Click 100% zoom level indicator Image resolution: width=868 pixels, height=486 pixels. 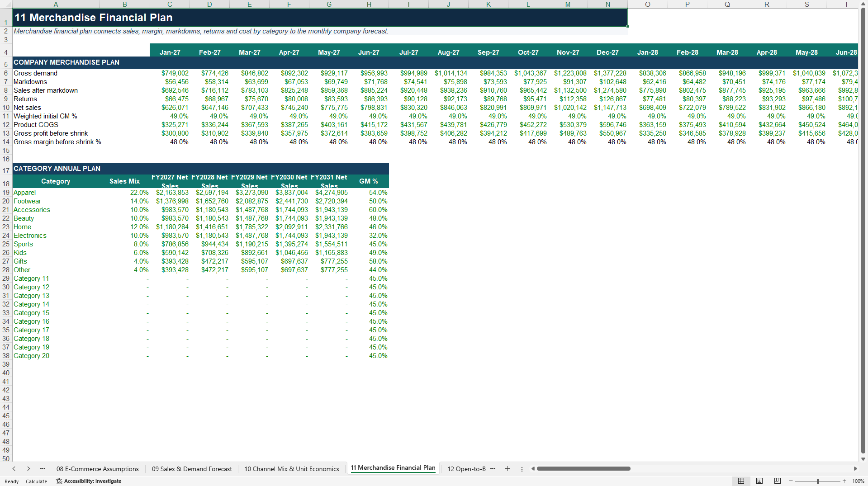[858, 481]
